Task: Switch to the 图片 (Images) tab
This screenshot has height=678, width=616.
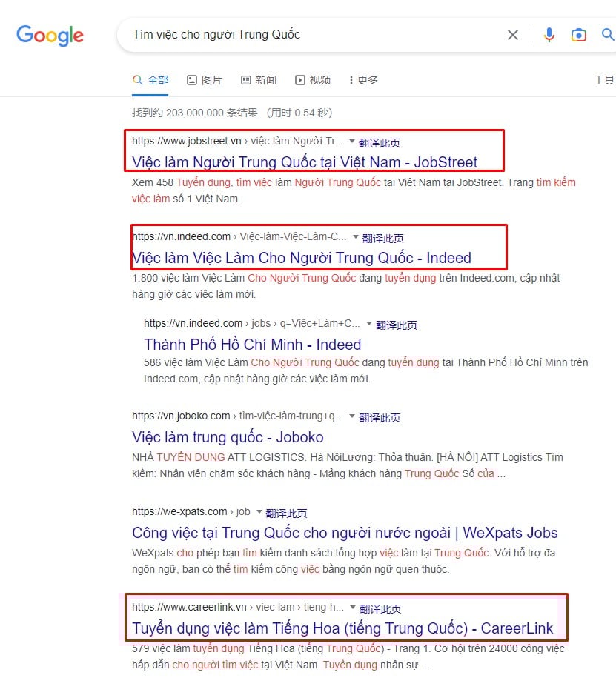Action: [x=204, y=81]
